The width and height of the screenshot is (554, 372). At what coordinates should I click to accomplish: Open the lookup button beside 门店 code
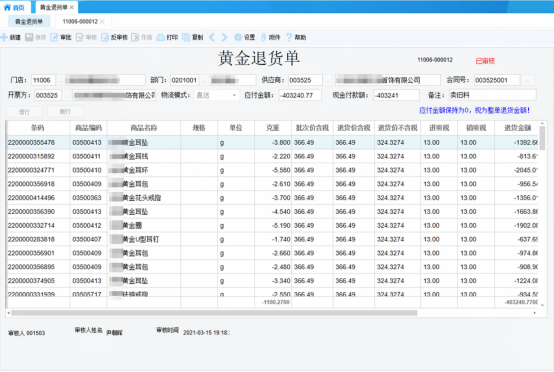click(x=60, y=80)
